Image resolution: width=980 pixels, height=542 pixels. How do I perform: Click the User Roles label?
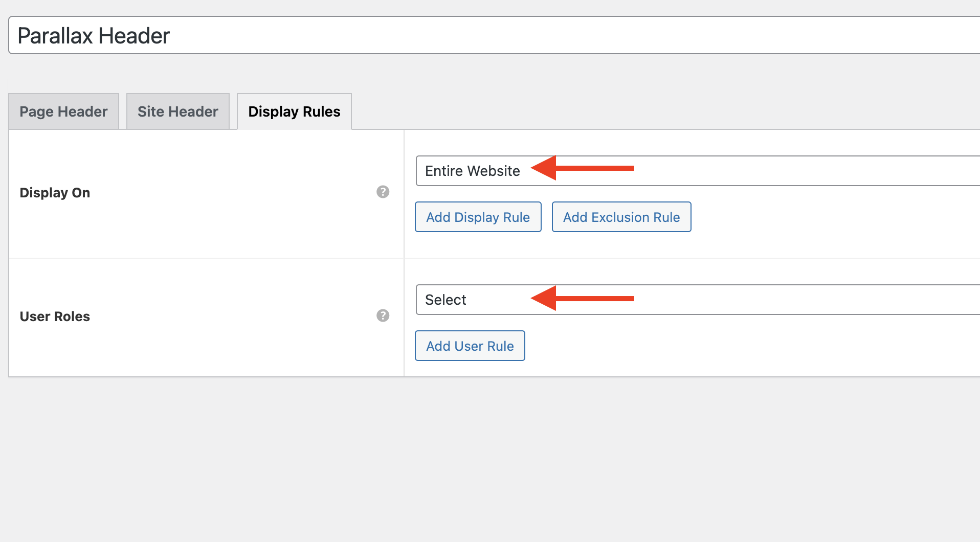(x=55, y=317)
